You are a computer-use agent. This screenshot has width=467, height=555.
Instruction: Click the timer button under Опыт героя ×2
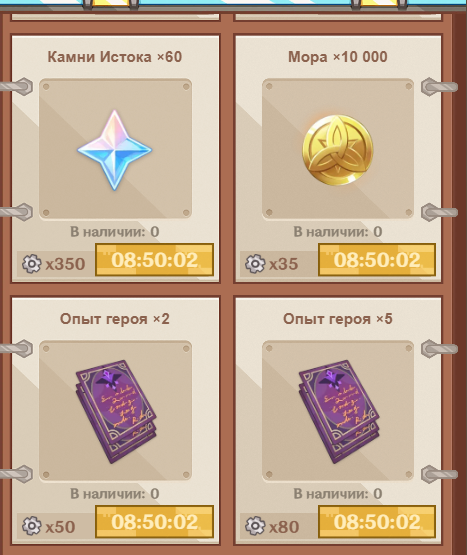pyautogui.click(x=154, y=522)
